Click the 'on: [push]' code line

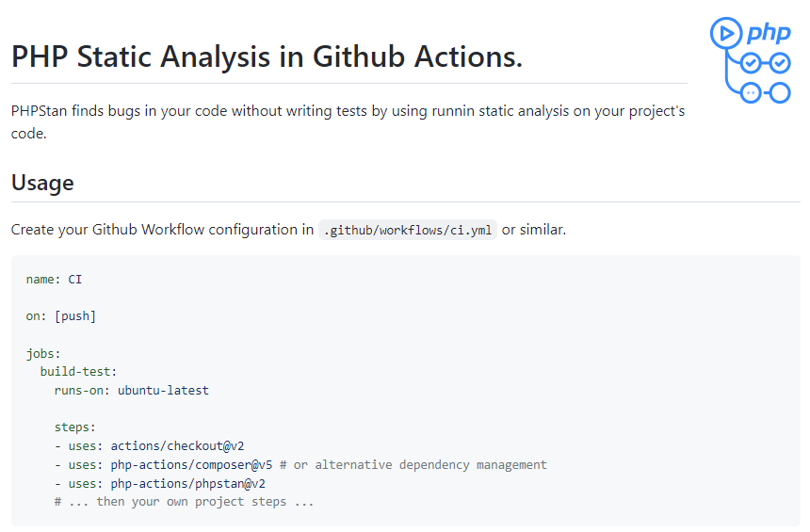(x=61, y=316)
